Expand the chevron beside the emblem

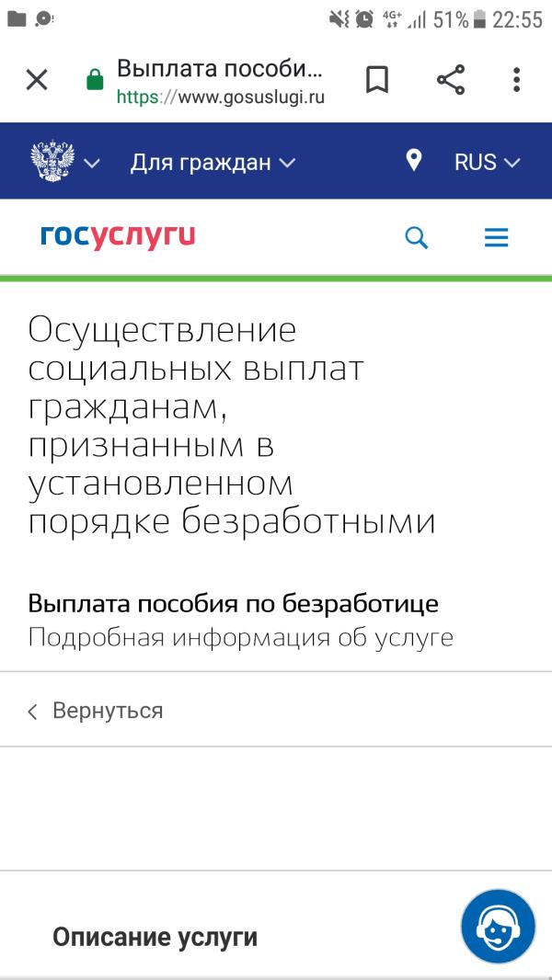[x=91, y=164]
